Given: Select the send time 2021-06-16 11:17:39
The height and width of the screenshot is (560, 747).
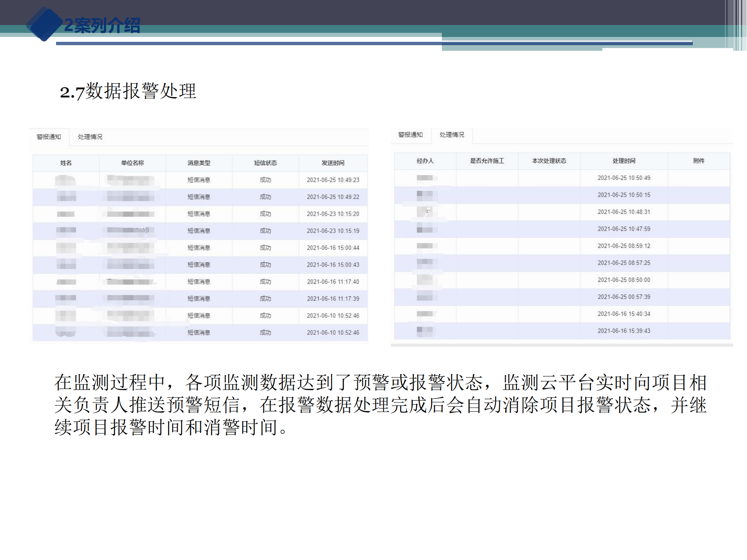Looking at the screenshot, I should click(333, 299).
